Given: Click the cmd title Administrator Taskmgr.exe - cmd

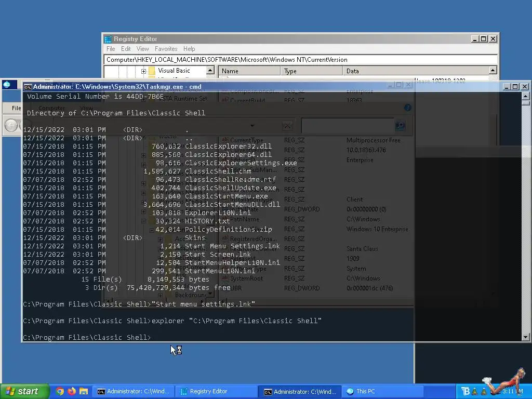Looking at the screenshot, I should pyautogui.click(x=117, y=87).
